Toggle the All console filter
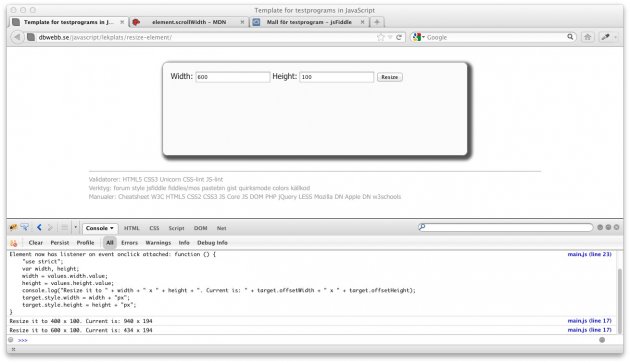The height and width of the screenshot is (363, 630). pyautogui.click(x=110, y=243)
